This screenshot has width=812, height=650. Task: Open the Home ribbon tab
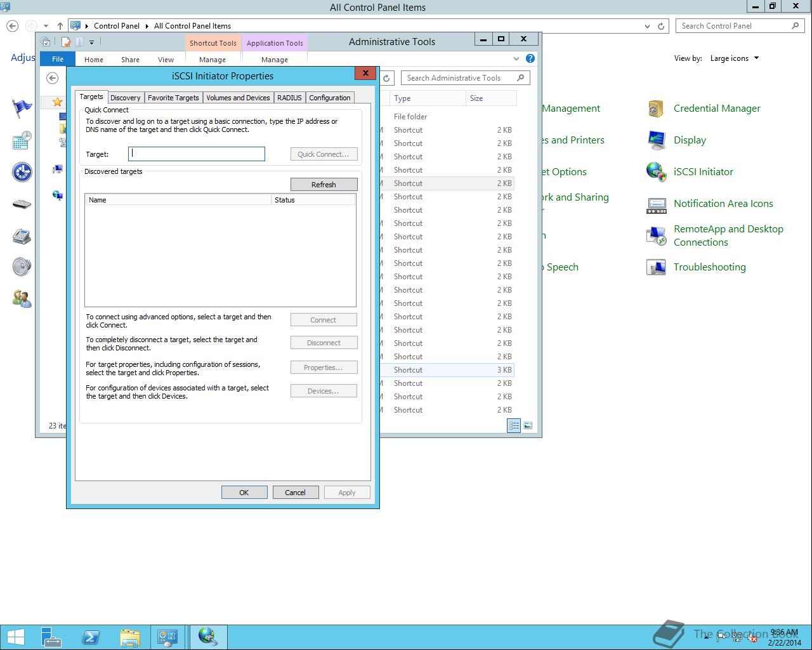click(x=94, y=60)
